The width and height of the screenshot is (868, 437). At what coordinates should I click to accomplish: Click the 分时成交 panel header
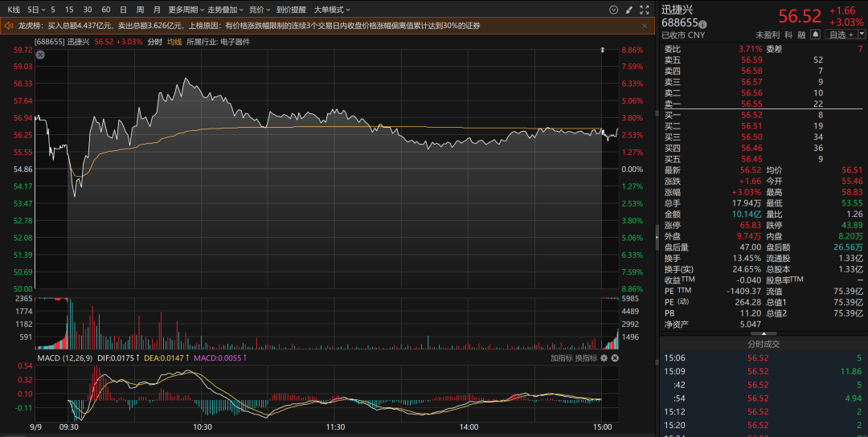coord(764,344)
